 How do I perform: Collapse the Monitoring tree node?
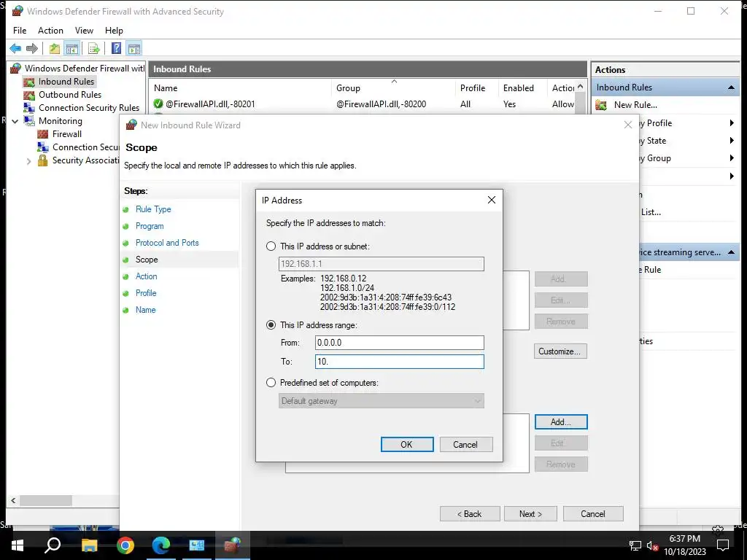pos(15,121)
